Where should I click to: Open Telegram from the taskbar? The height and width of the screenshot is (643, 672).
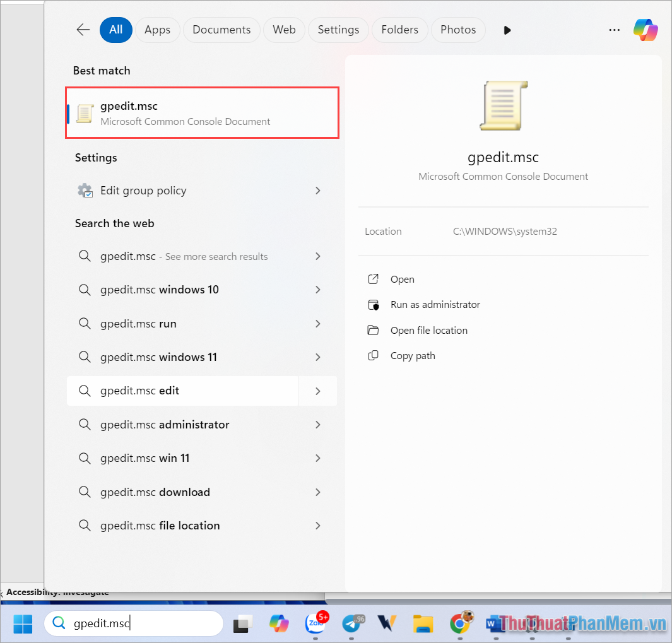tap(352, 623)
